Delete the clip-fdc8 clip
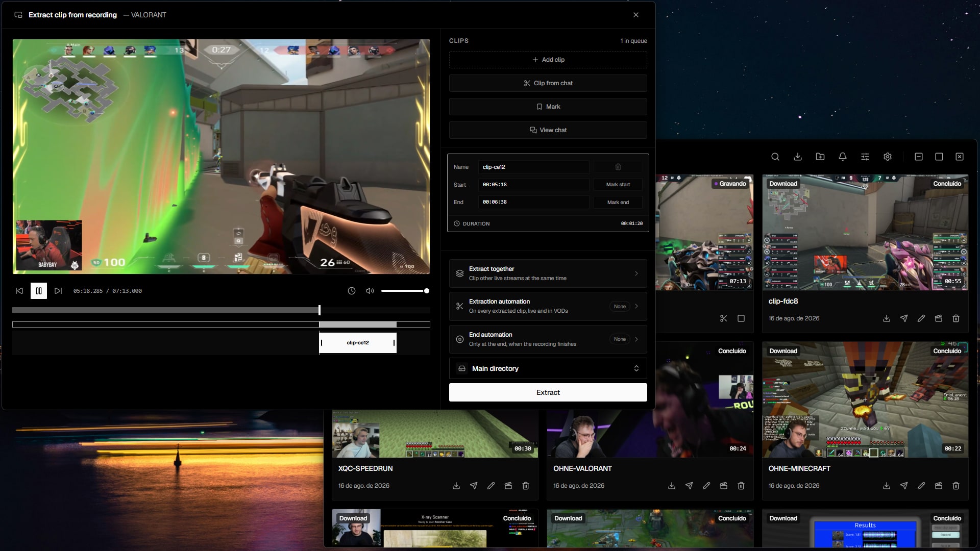This screenshot has width=980, height=551. [956, 318]
